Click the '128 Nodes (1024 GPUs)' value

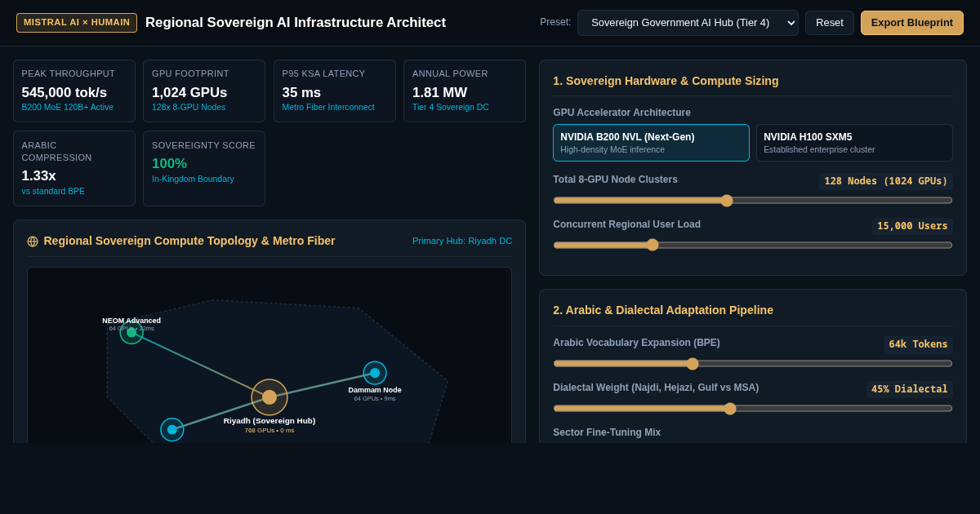click(x=886, y=181)
